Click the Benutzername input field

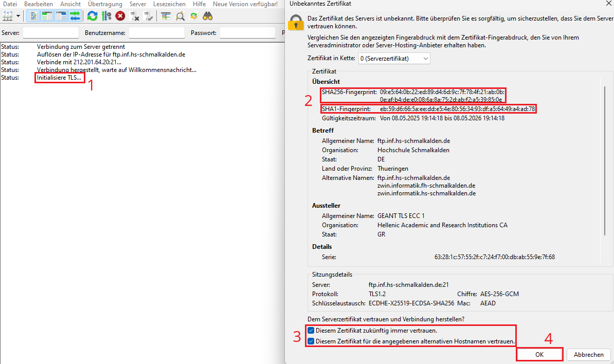click(156, 33)
